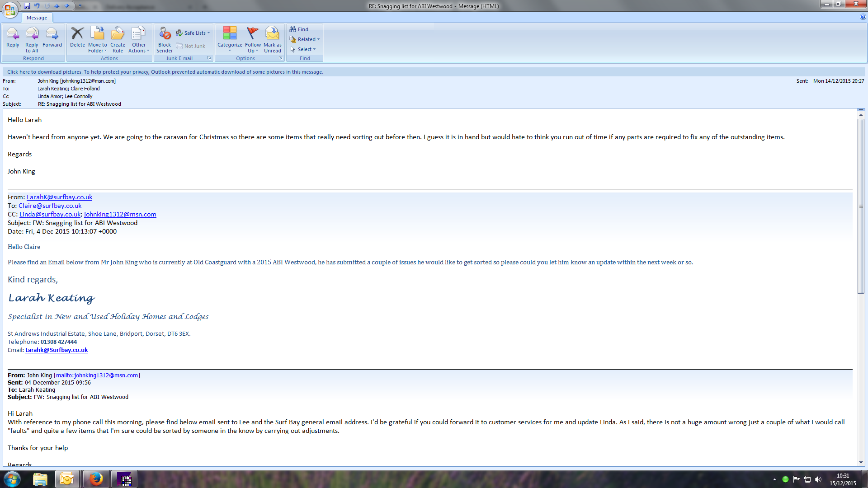Open the Safe Lists dropdown
The image size is (868, 488).
coord(193,33)
